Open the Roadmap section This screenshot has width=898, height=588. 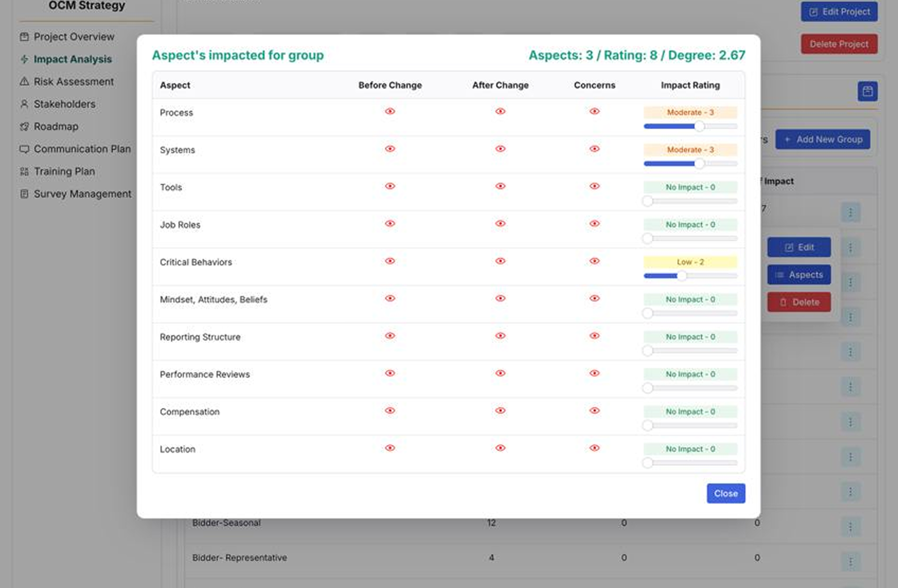[49, 127]
